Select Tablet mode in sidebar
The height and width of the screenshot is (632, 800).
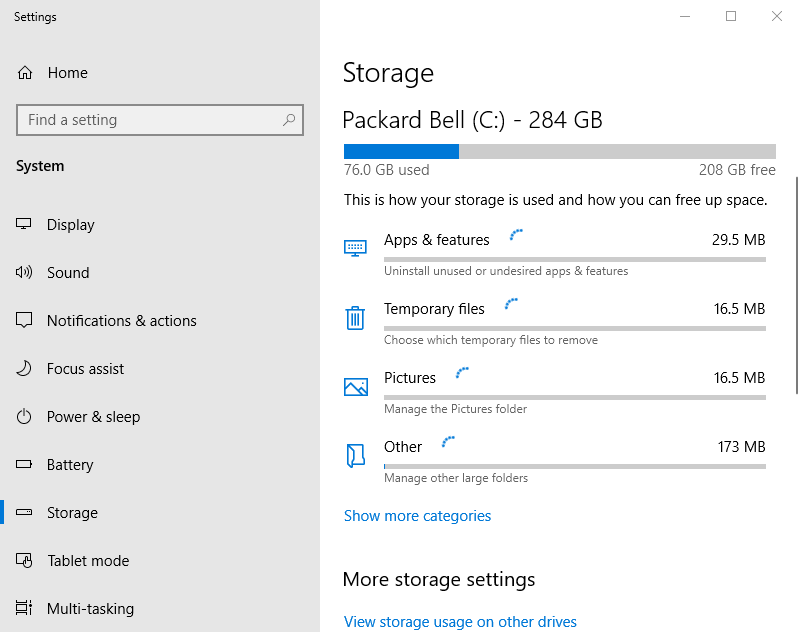[x=88, y=561]
